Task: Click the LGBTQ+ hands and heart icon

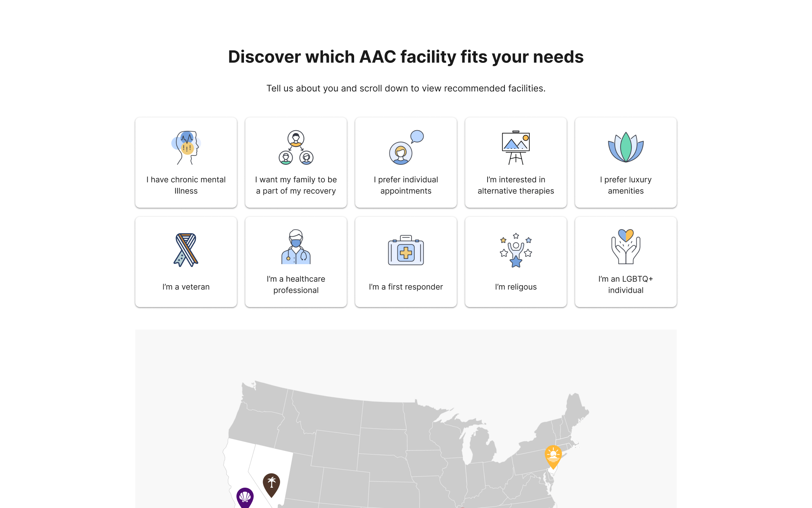Action: [x=626, y=247]
